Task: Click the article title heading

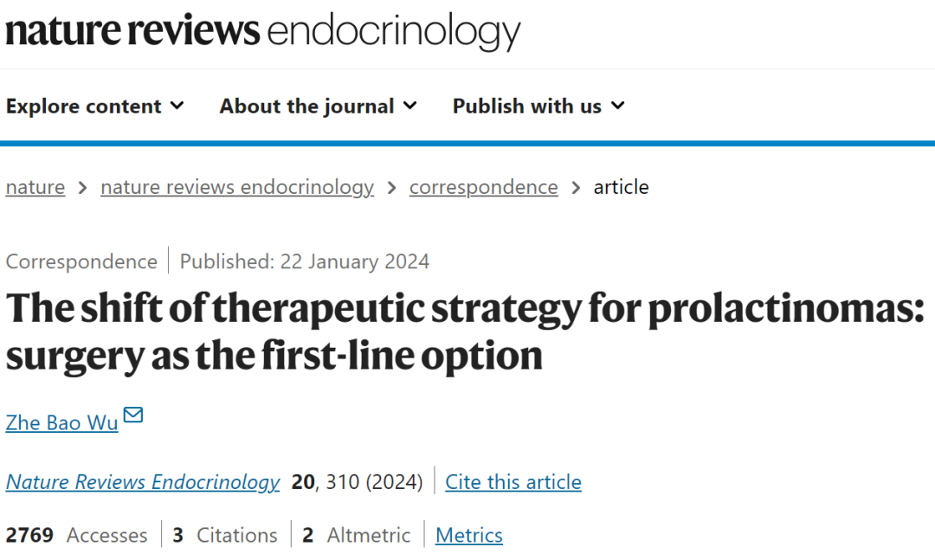Action: [465, 331]
